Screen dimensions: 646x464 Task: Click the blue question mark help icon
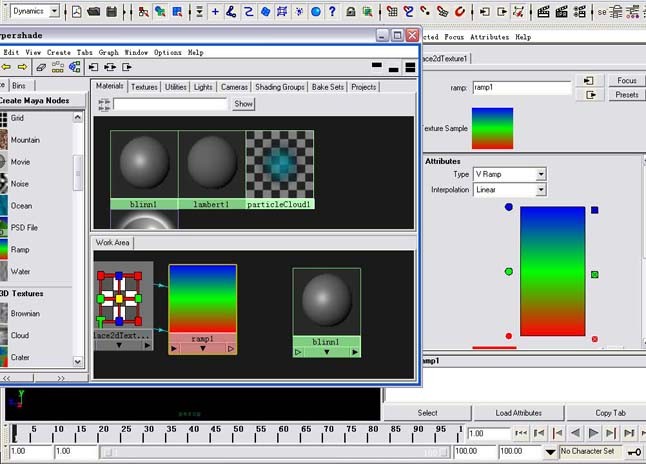coord(332,12)
